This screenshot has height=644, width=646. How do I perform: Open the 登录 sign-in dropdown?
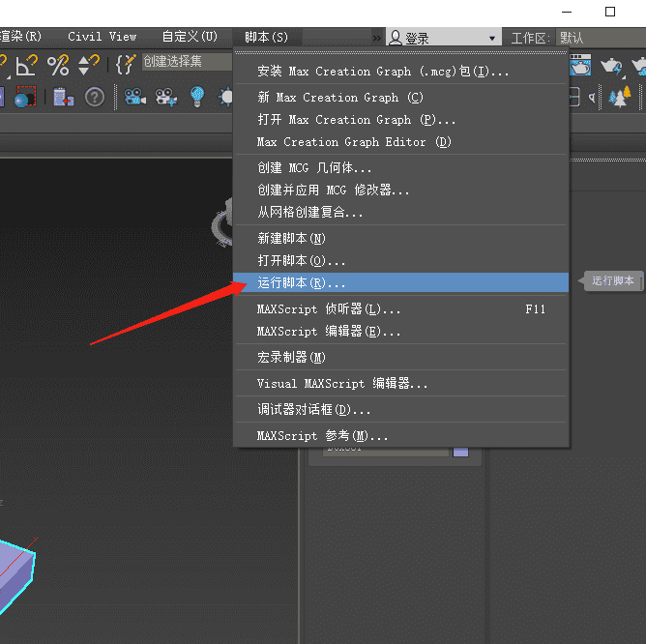[443, 38]
